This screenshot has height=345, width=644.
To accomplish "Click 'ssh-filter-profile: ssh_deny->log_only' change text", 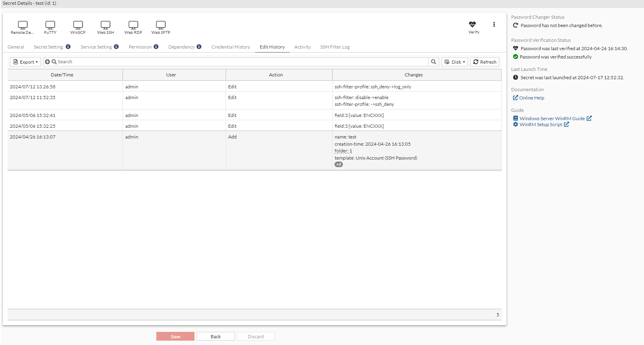I will (x=373, y=87).
